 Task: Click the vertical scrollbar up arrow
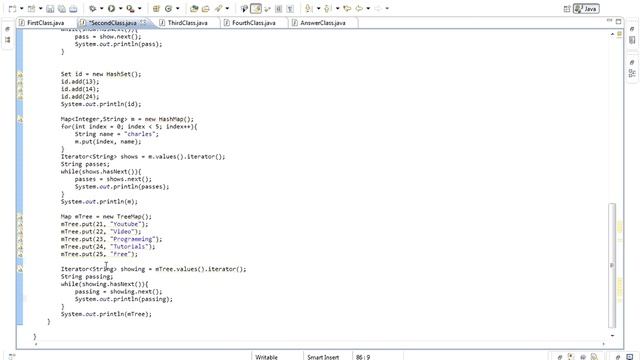click(x=612, y=34)
